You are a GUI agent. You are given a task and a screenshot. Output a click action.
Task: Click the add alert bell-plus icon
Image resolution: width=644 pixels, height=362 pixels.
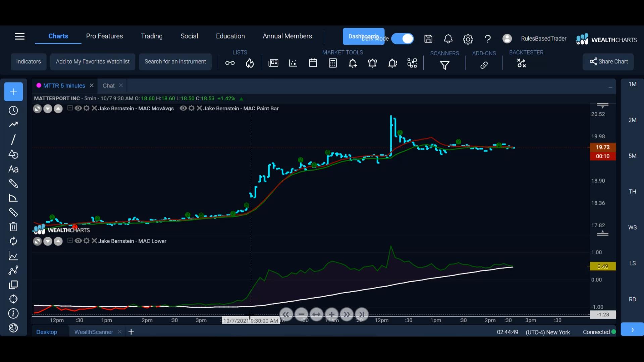353,63
